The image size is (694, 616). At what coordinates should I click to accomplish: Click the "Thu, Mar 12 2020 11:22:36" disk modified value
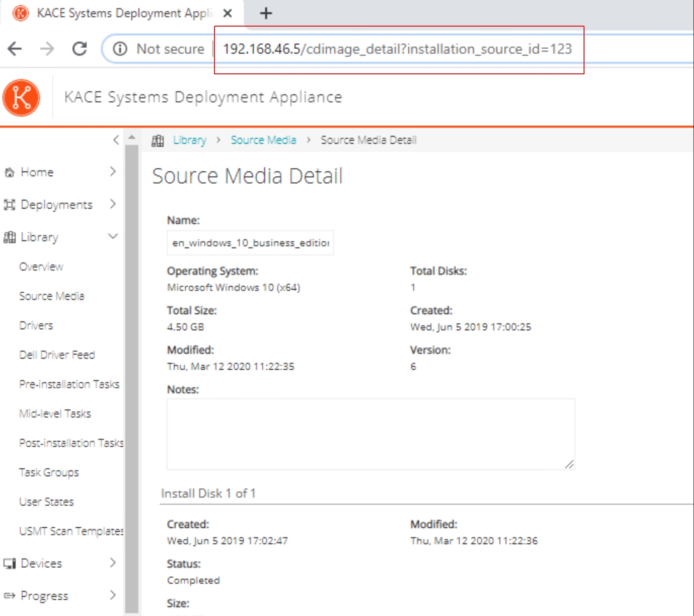(474, 541)
